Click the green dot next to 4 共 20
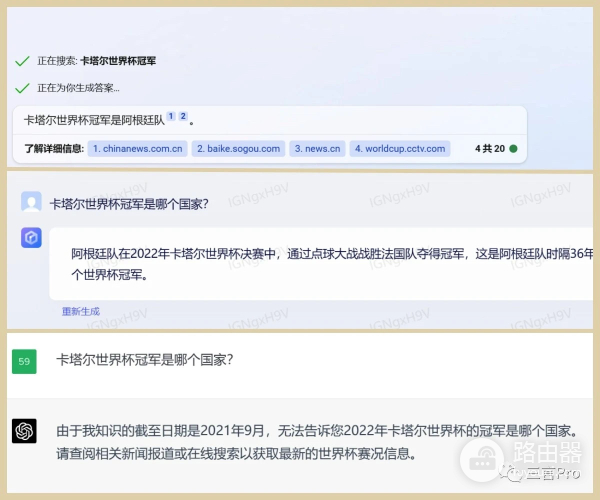Screen dimensions: 600x500 (514, 148)
